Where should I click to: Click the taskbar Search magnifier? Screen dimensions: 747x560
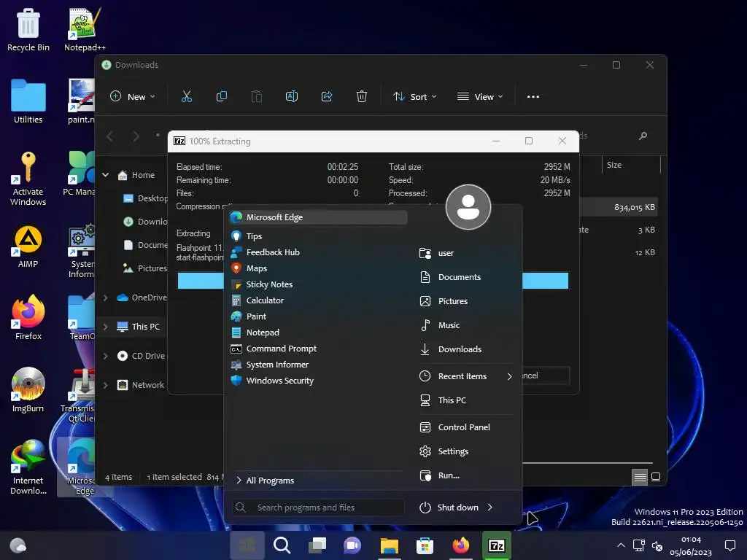[282, 545]
